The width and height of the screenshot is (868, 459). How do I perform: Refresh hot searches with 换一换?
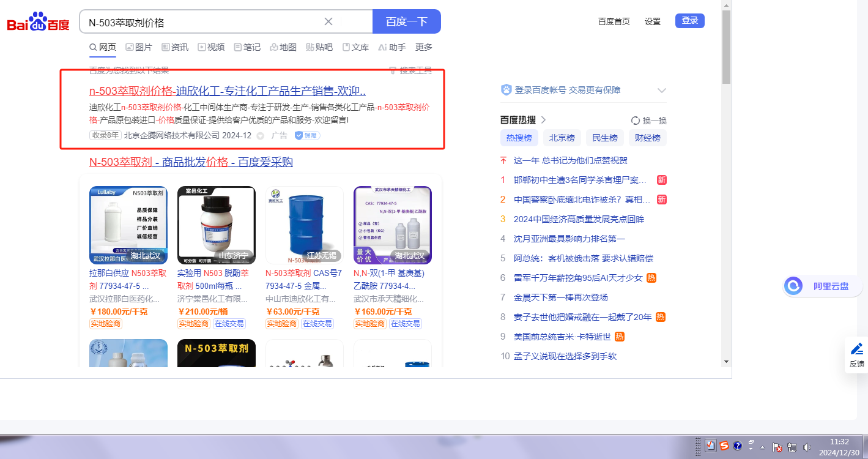(x=649, y=121)
